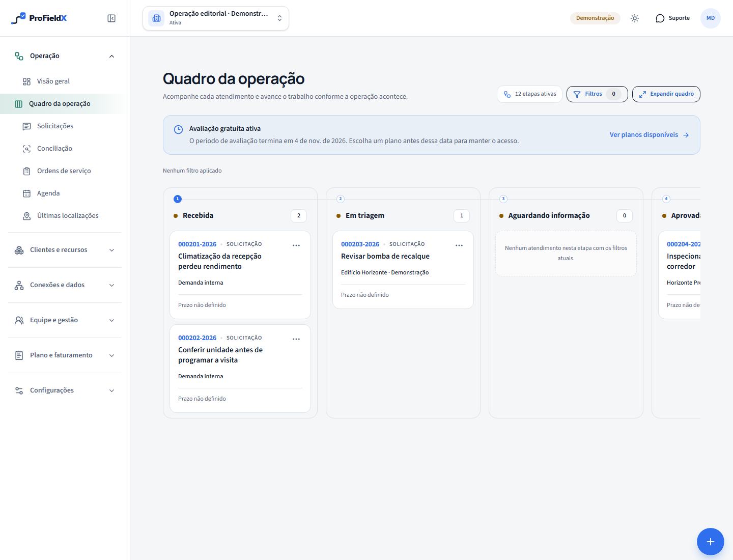Expand Conexões e dados section
Image resolution: width=733 pixels, height=560 pixels.
(x=65, y=285)
